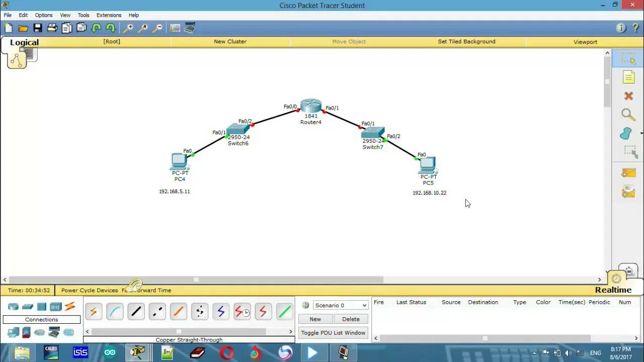Choose Serial DCE cable with clock
The width and height of the screenshot is (644, 362).
pos(242,312)
